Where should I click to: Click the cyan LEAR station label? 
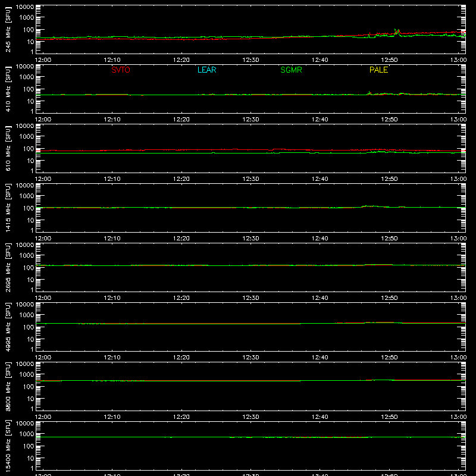click(206, 70)
